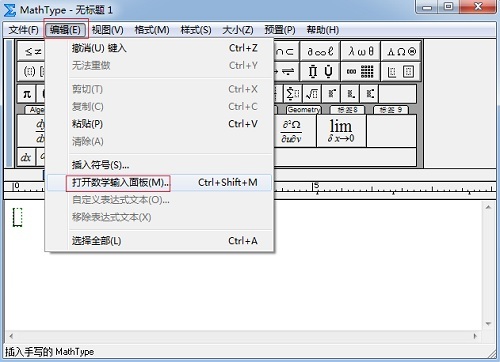This screenshot has width=500, height=362.
Task: Switch to the 标签 9 tab
Action: (391, 110)
